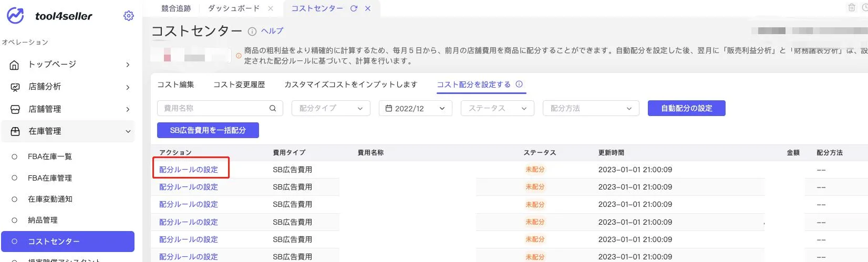
Task: Click the 更新時間 column header
Action: coord(611,153)
